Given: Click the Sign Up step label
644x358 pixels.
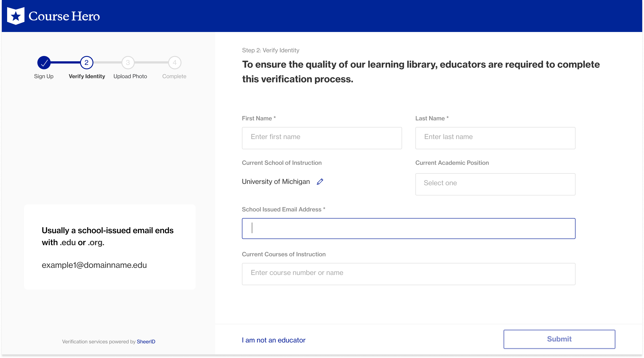Looking at the screenshot, I should pos(44,76).
